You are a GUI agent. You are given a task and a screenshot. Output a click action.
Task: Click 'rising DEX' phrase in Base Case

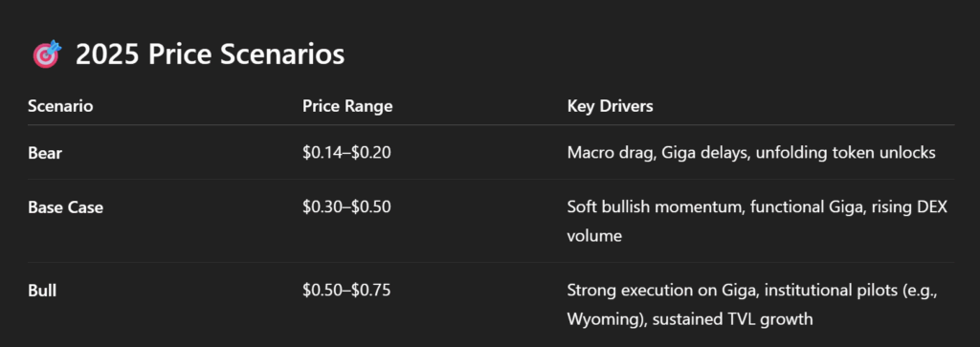[909, 207]
